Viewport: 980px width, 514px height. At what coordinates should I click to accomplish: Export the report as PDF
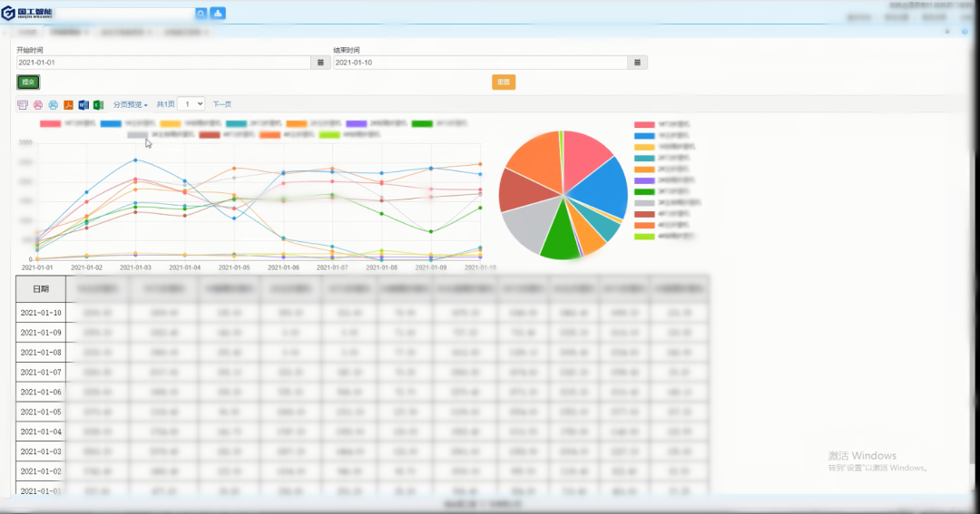[x=68, y=104]
